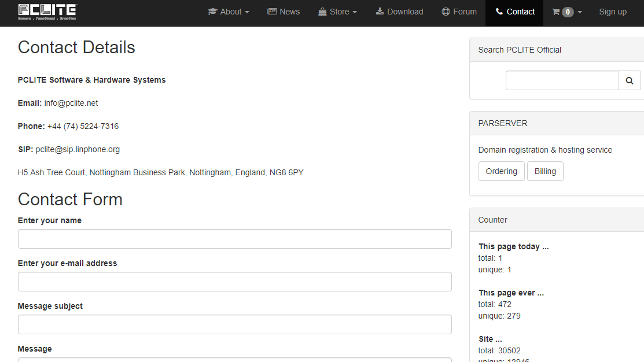Screen dimensions: 644x362
Task: Click the newspaper icon beside News
Action: click(x=272, y=12)
